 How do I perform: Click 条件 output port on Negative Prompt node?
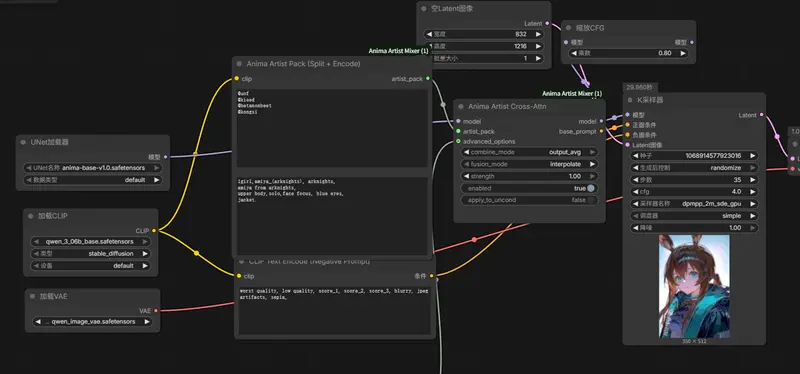pyautogui.click(x=432, y=276)
